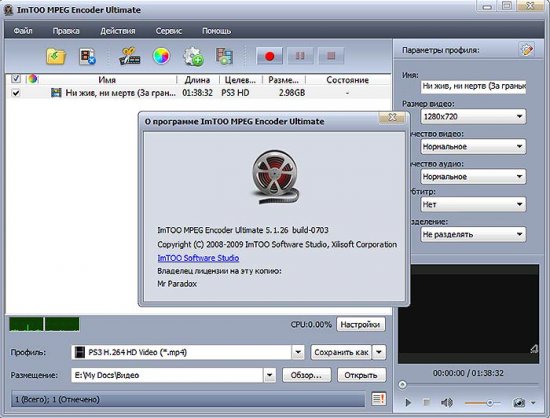This screenshot has height=418, width=550.
Task: Click the Mr Paradox license owner text
Action: [177, 284]
